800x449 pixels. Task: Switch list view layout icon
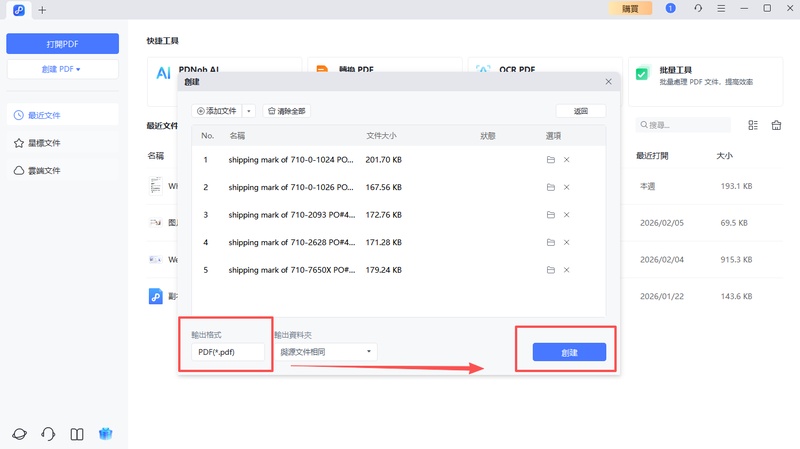pyautogui.click(x=753, y=125)
